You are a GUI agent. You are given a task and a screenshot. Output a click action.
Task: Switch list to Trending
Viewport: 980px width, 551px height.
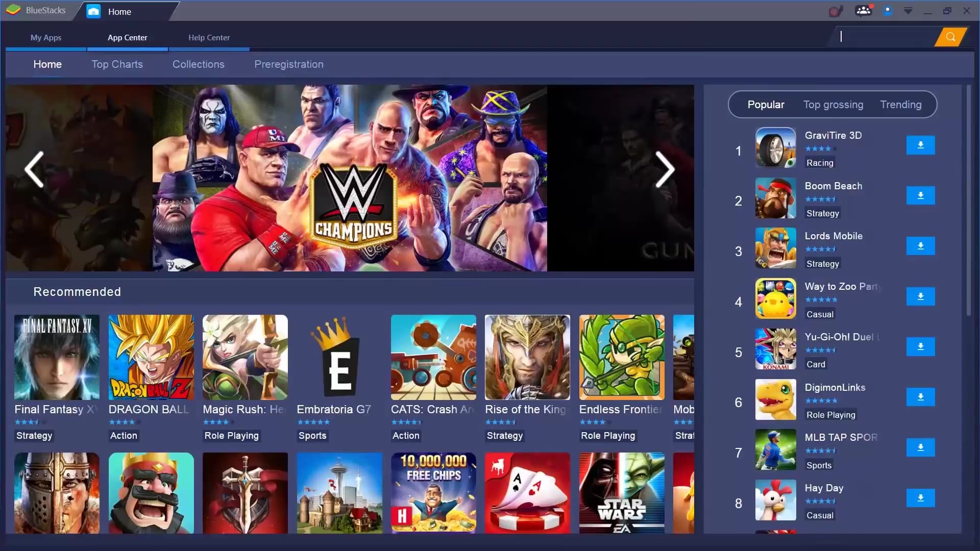pos(901,105)
